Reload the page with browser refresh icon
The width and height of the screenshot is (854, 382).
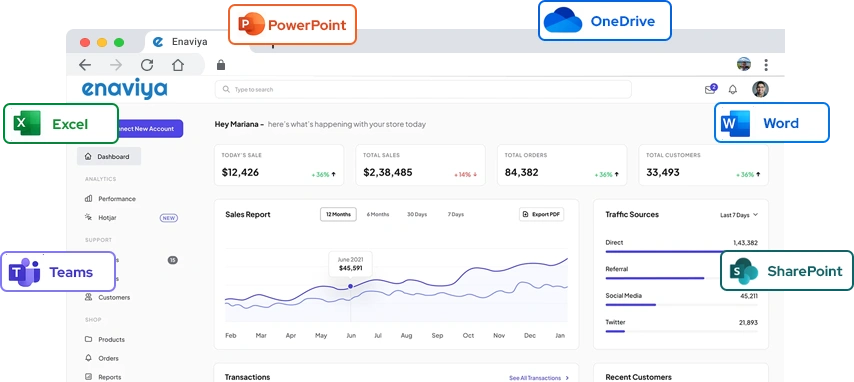pyautogui.click(x=147, y=65)
